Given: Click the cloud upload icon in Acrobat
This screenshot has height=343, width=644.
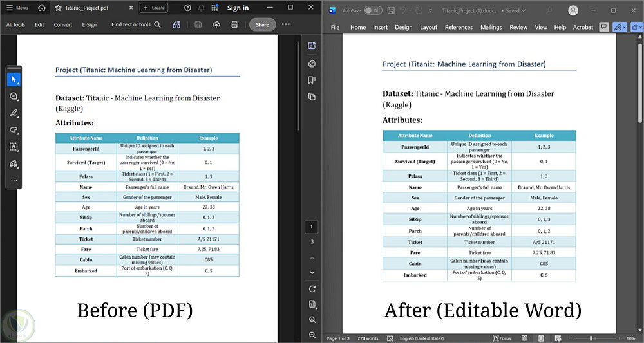Looking at the screenshot, I should pyautogui.click(x=216, y=24).
